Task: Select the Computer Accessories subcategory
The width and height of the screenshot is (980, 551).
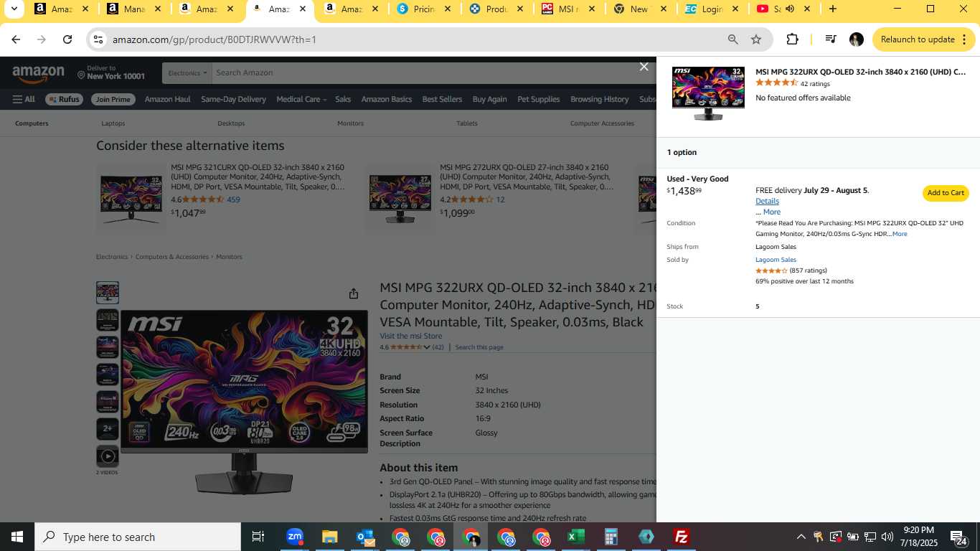Action: (x=602, y=123)
